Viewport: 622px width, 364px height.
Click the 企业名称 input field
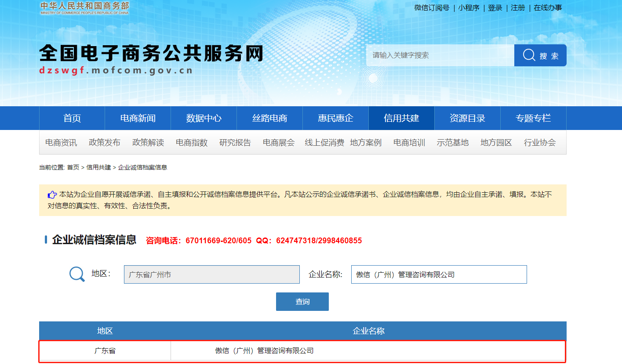pos(439,274)
